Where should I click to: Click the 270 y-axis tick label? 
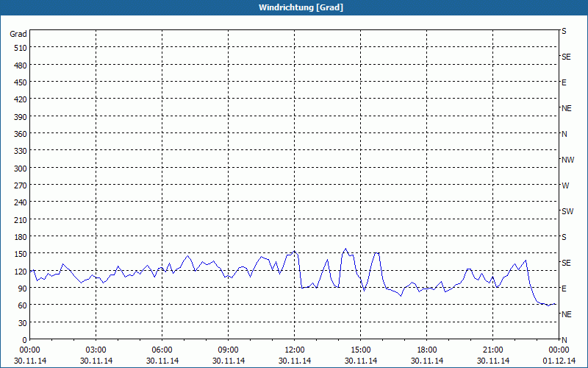pyautogui.click(x=21, y=185)
